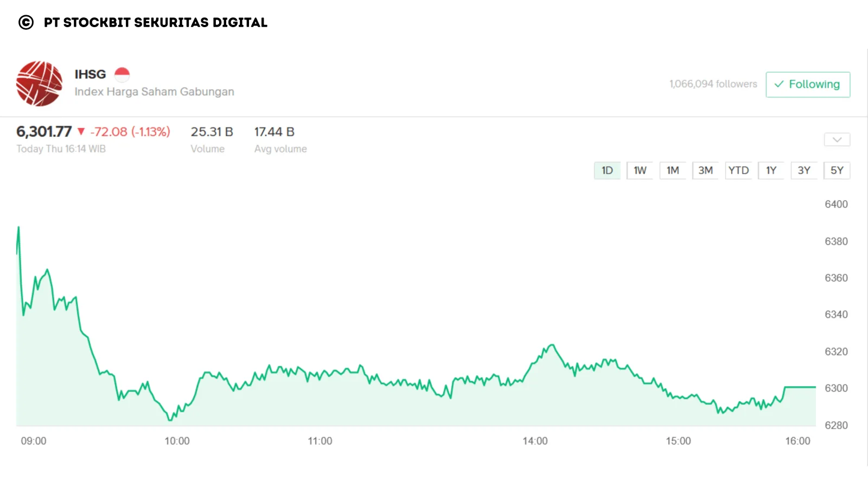Switch chart to 1M range

pyautogui.click(x=673, y=170)
